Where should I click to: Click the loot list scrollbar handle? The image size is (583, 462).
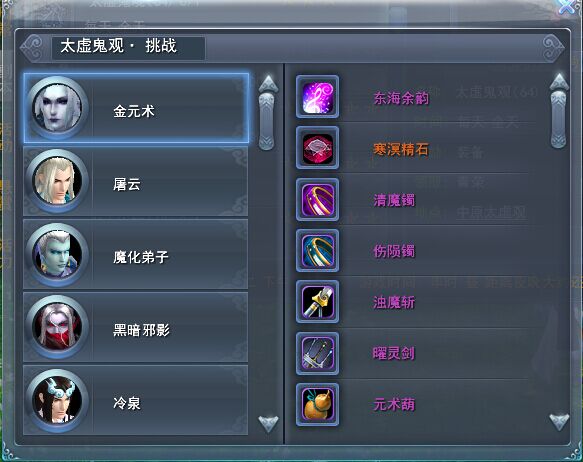(558, 120)
